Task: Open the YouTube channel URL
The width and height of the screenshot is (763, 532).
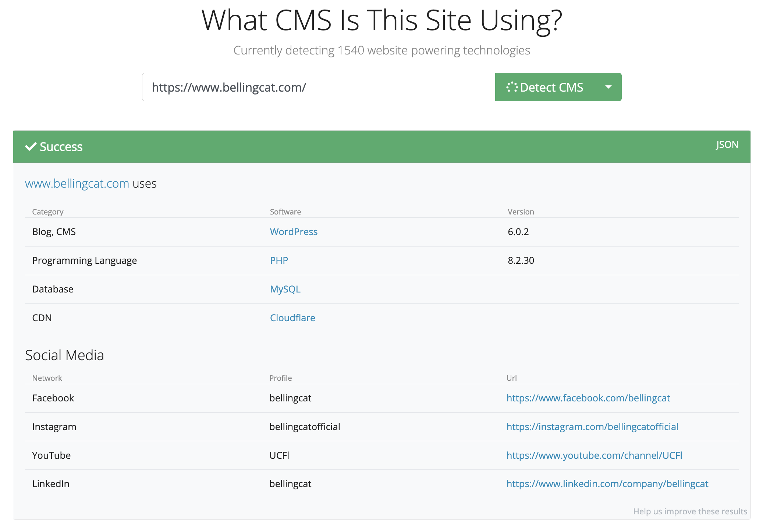Action: coord(594,455)
